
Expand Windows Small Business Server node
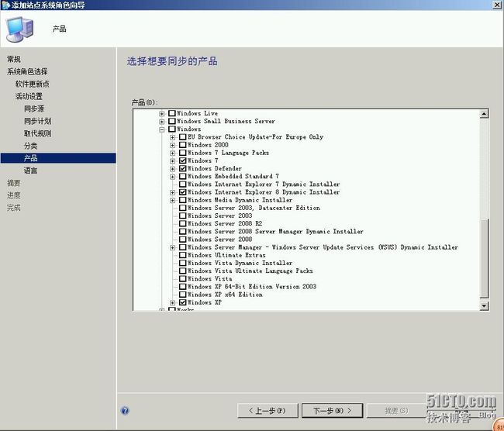162,122
